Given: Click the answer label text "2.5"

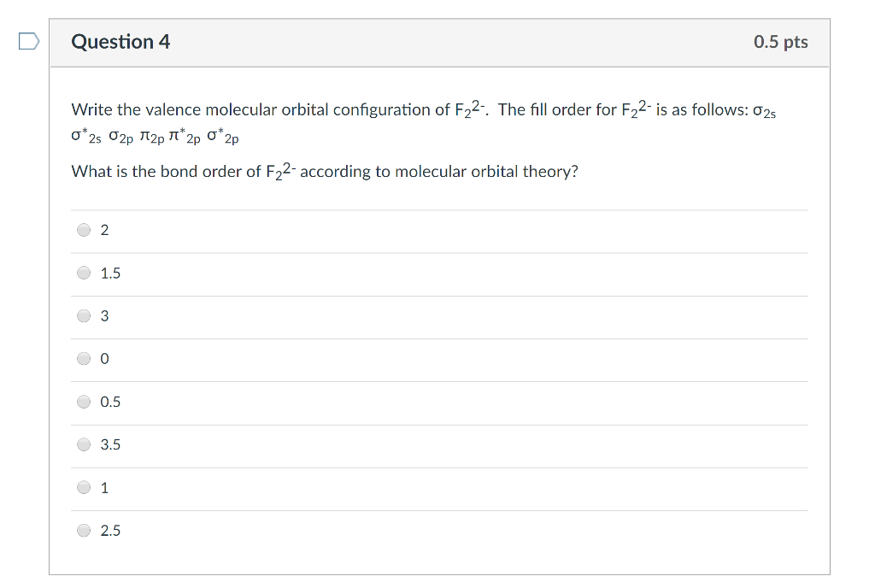Looking at the screenshot, I should pos(110,531).
